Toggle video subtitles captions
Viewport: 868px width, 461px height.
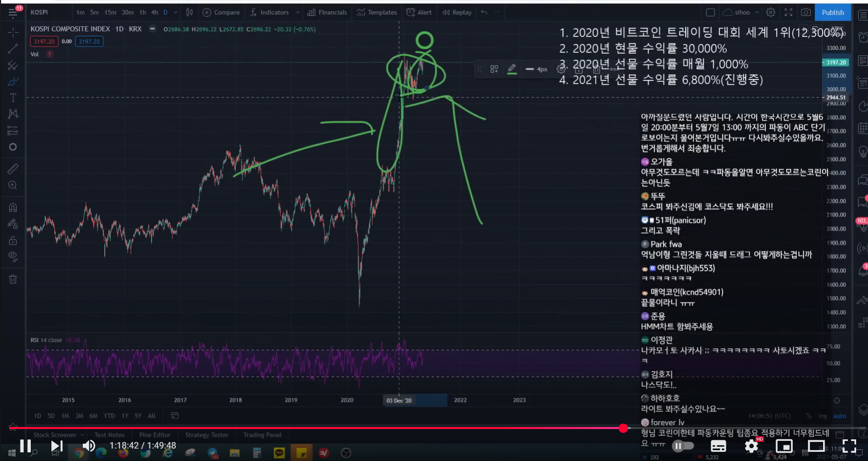coord(718,446)
